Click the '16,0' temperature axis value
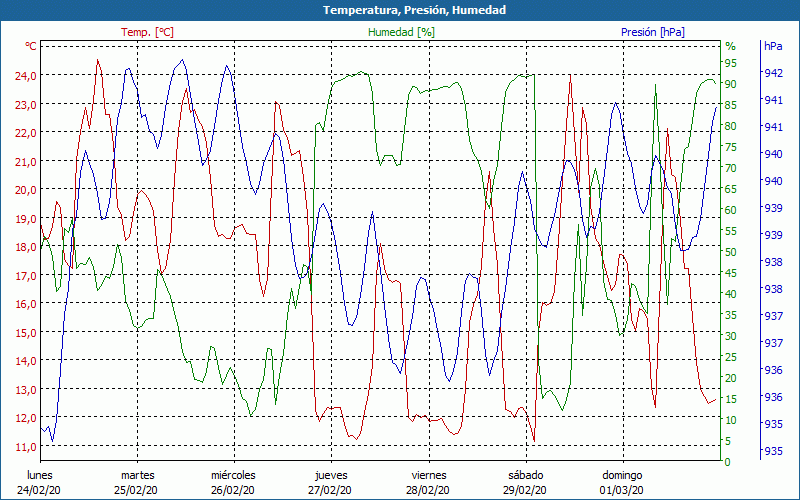The width and height of the screenshot is (800, 500). point(26,304)
